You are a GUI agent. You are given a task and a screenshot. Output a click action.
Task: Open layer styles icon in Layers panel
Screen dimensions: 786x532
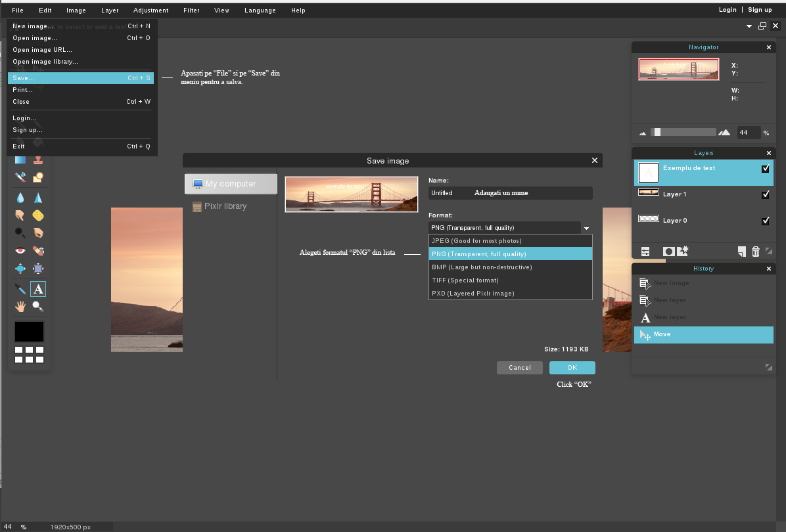[683, 251]
